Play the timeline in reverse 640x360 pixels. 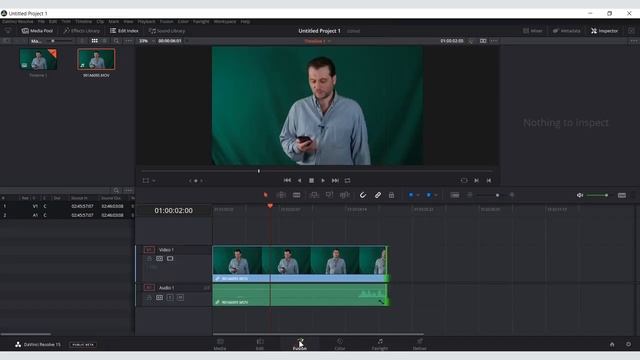click(x=299, y=180)
